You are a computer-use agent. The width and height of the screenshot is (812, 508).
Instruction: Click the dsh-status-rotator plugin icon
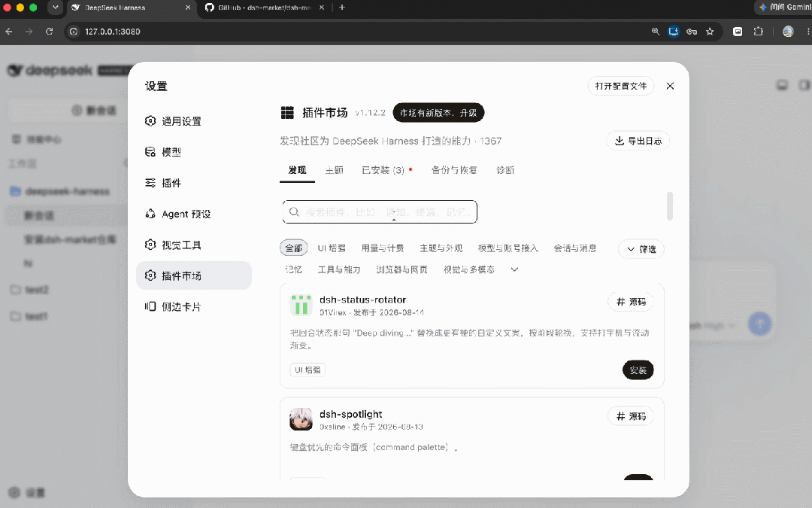301,306
